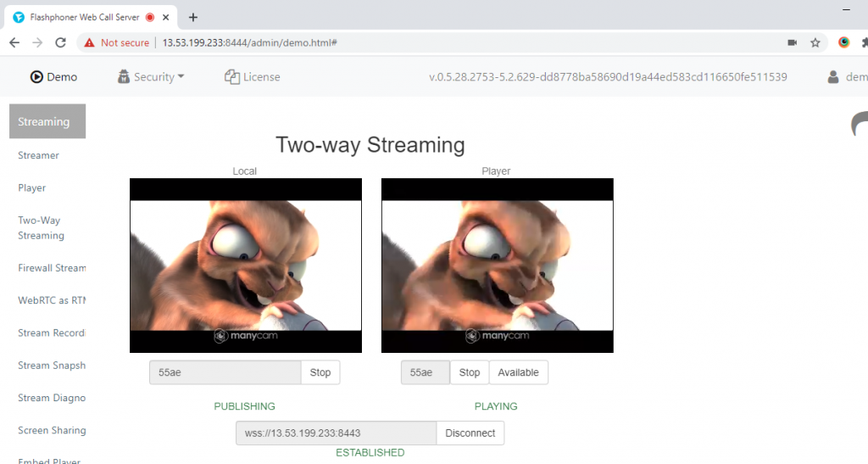Click the wss server URL field

click(336, 433)
